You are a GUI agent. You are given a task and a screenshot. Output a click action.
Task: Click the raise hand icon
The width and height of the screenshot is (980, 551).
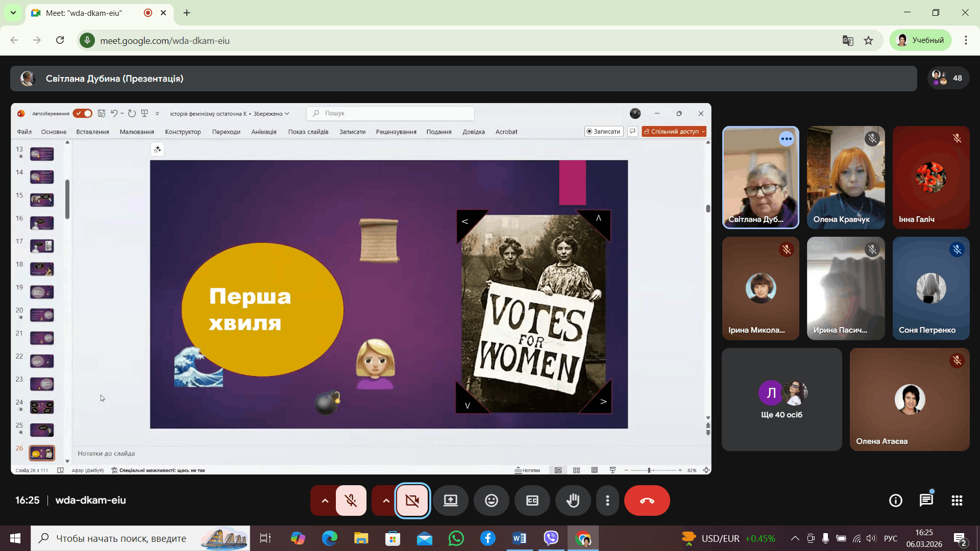pyautogui.click(x=573, y=500)
